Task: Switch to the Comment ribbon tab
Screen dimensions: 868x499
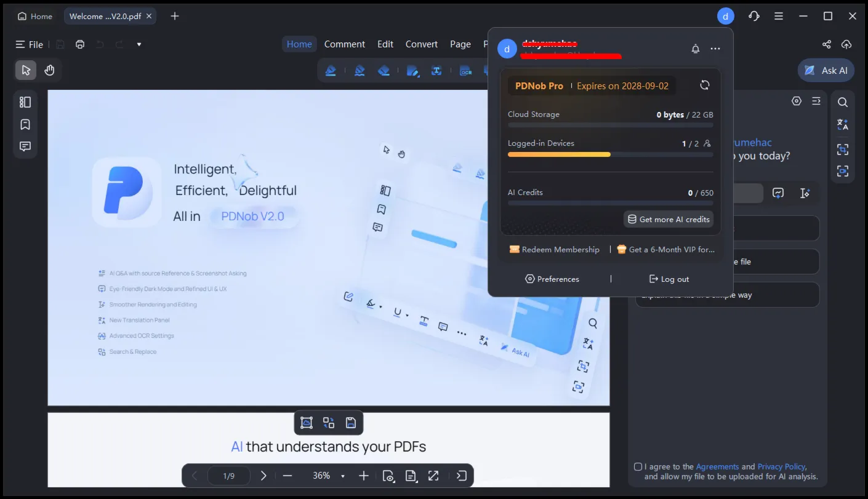Action: click(345, 44)
